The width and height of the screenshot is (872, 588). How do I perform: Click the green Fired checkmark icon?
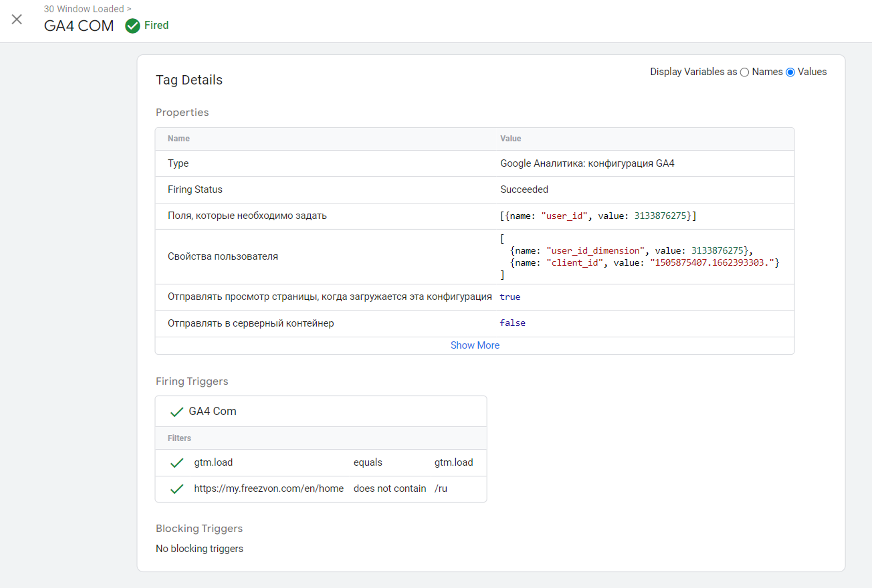pos(133,26)
